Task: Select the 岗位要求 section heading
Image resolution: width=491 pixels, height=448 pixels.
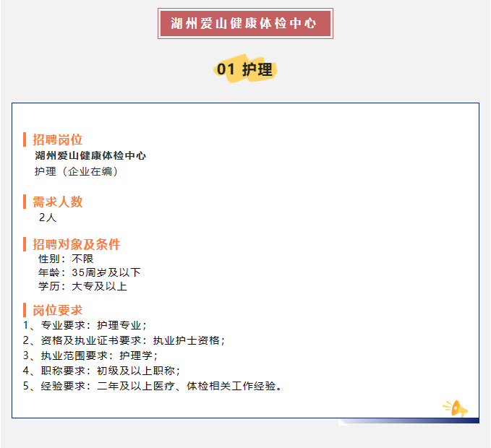Action: (x=57, y=310)
